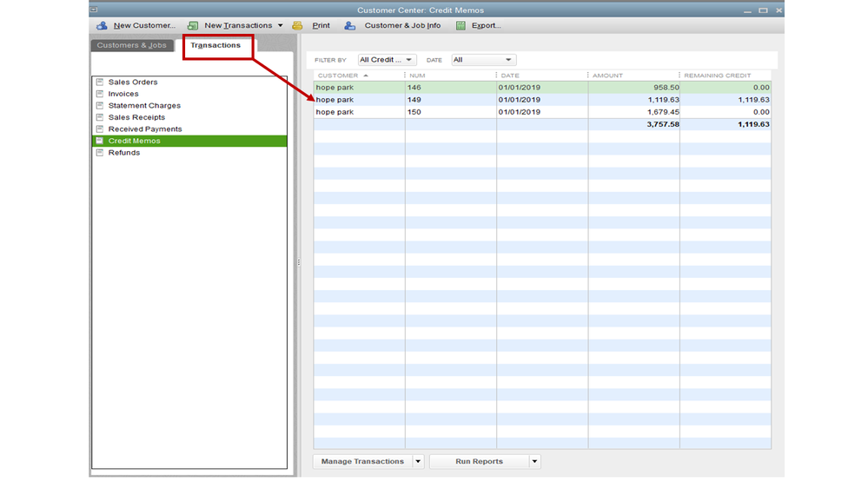This screenshot has width=868, height=488.
Task: Click the amount 1,119.63 in row 149
Action: [663, 100]
